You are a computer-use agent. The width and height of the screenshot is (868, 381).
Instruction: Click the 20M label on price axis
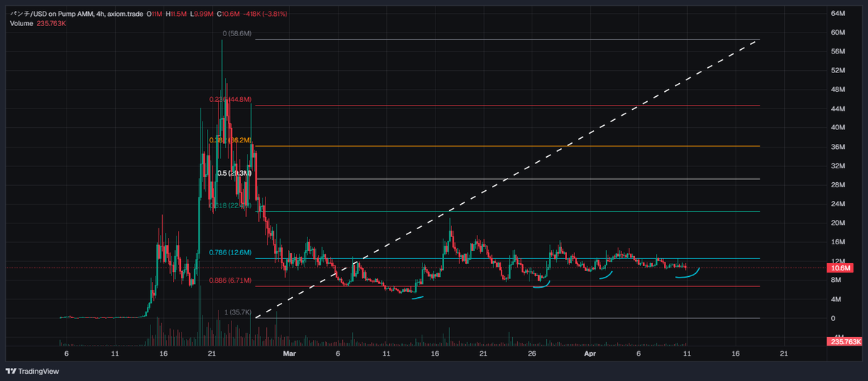(x=838, y=223)
